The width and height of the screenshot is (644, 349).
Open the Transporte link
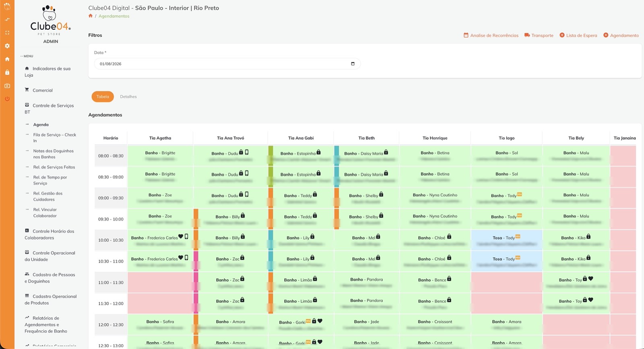542,35
